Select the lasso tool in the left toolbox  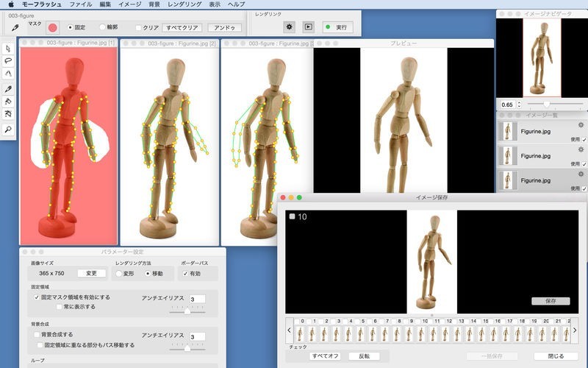pyautogui.click(x=8, y=61)
